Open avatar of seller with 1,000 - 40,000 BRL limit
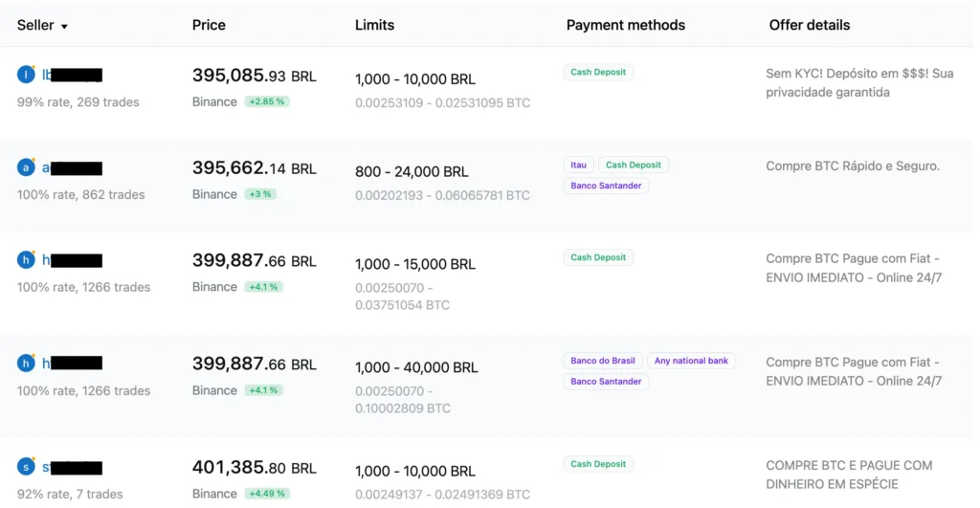Image resolution: width=980 pixels, height=508 pixels. point(26,363)
